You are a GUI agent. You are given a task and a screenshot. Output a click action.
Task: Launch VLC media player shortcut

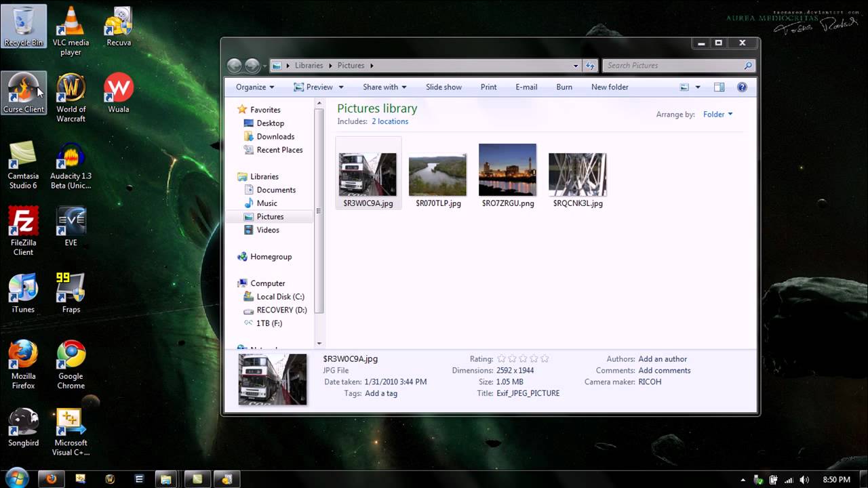(x=71, y=31)
